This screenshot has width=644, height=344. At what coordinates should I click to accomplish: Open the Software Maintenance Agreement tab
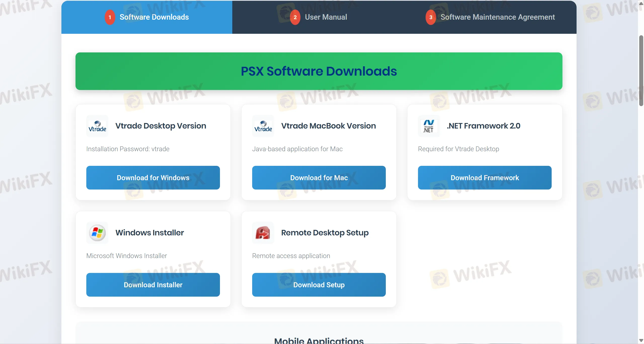(498, 17)
